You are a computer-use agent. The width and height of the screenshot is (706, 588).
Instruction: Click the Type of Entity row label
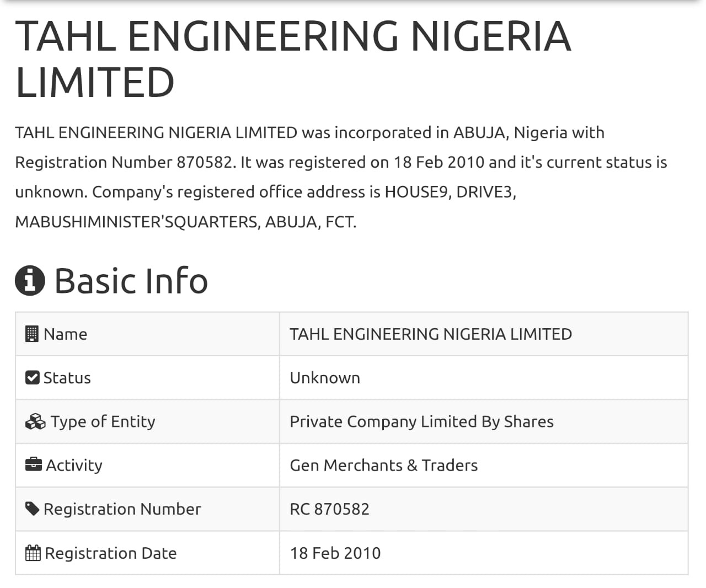(103, 421)
